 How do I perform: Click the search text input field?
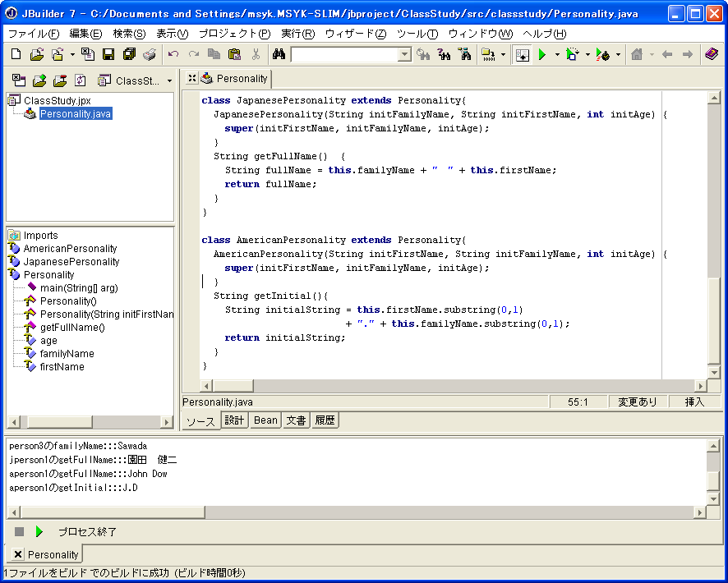343,55
